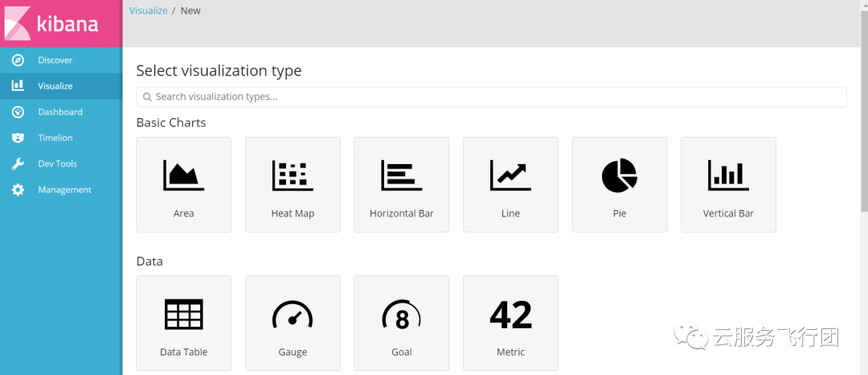
Task: Click the search magnifier icon
Action: point(147,97)
